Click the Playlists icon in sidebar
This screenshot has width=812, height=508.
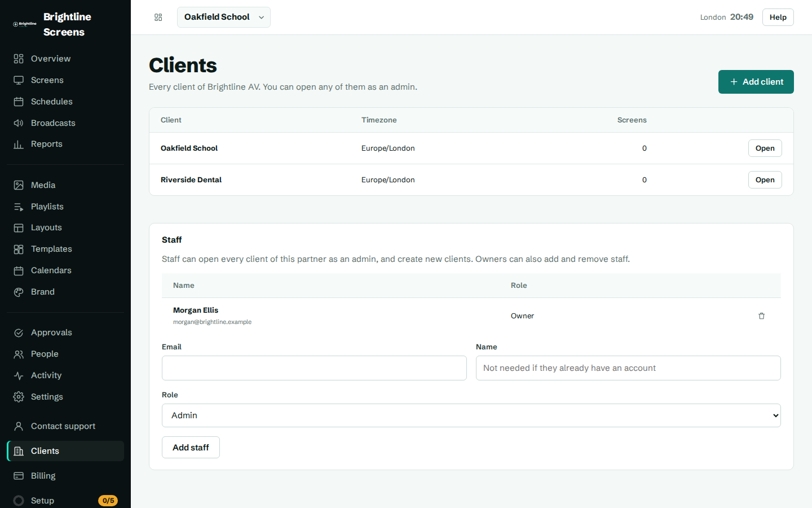[x=19, y=207]
